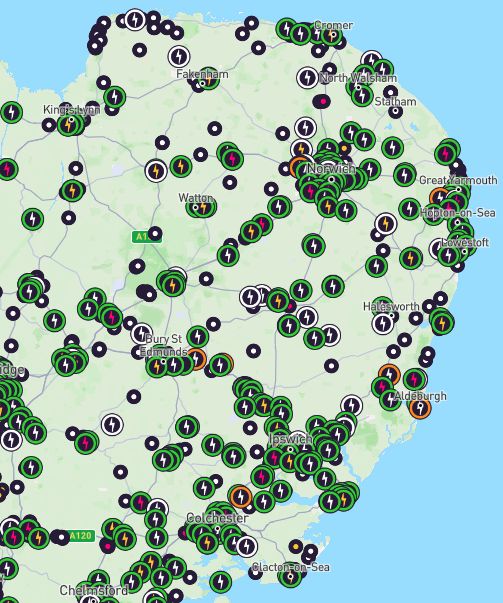The image size is (503, 603).
Task: Select green pink-bolt charger northeast of Watton
Action: [x=232, y=158]
